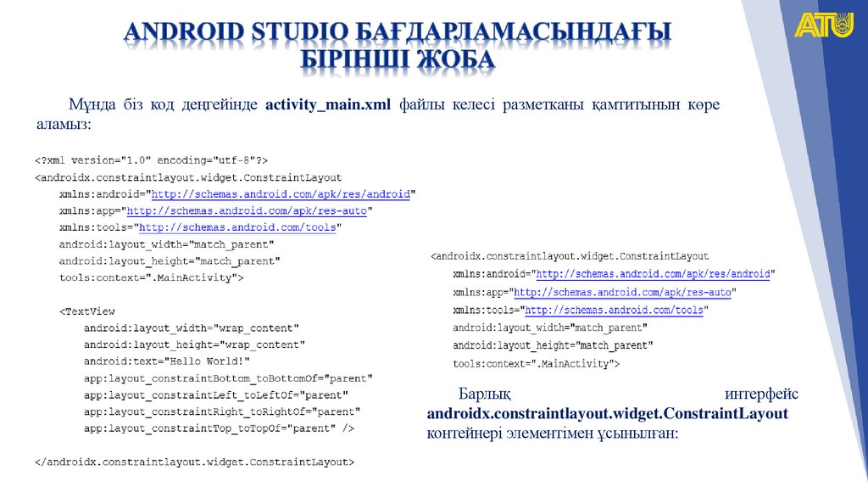Click bold "androidx.constraintlayout.widget.ConstraintLayout" caption text
Image resolution: width=868 pixels, height=487 pixels.
pos(607,414)
